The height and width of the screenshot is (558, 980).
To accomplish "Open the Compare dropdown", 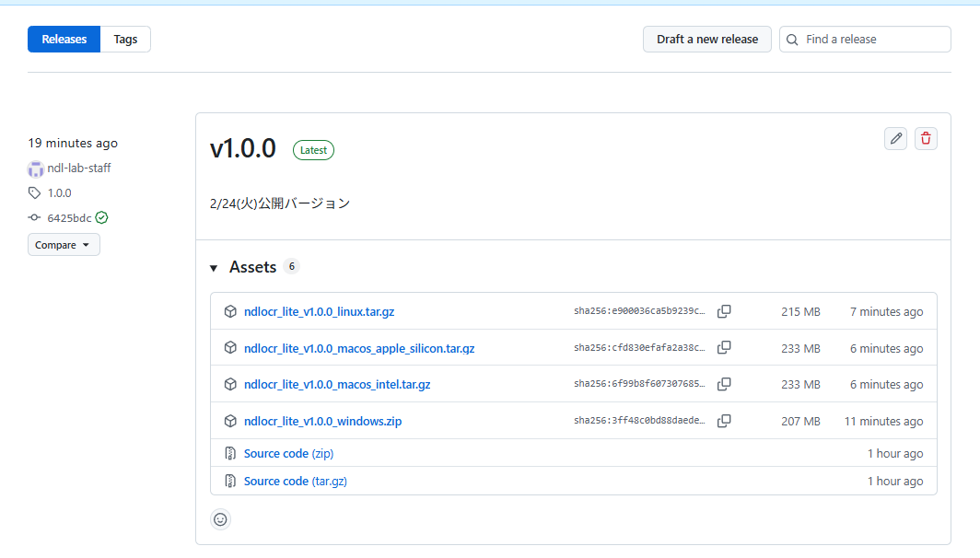I will pyautogui.click(x=64, y=245).
